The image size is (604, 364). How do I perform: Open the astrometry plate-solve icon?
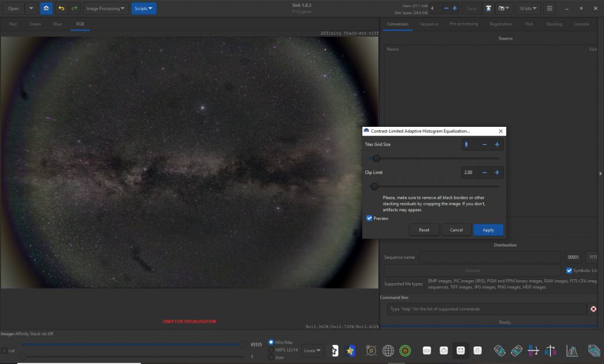(371, 350)
